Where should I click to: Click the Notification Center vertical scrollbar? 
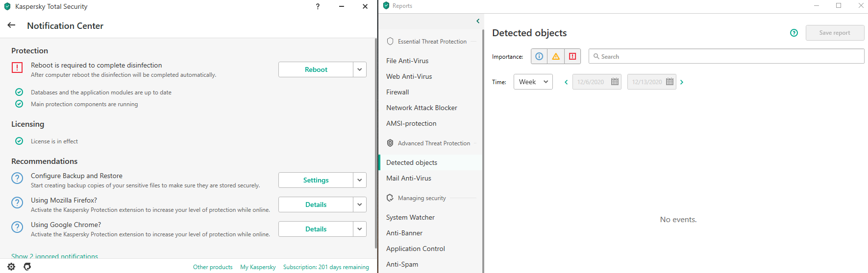click(x=375, y=142)
